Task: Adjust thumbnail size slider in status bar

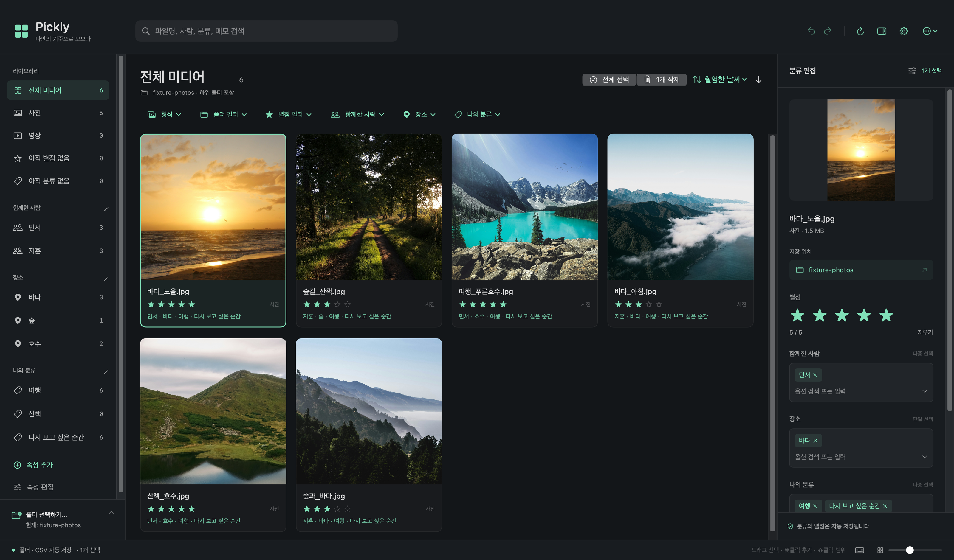Action: coord(915,550)
